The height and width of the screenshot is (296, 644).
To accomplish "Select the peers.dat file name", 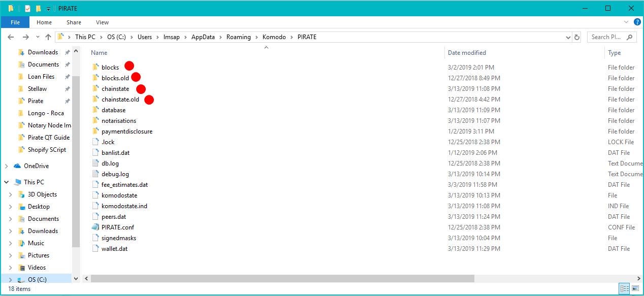I will (x=114, y=217).
